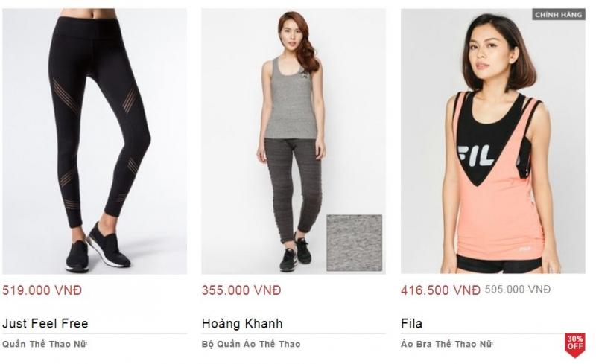Click the 416.500 VNĐ sale price
This screenshot has width=596, height=364.
pyautogui.click(x=440, y=290)
